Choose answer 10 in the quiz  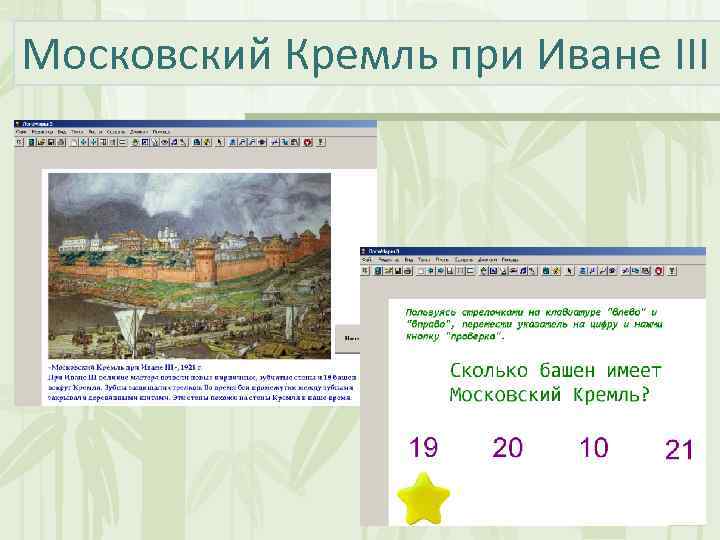tap(593, 447)
